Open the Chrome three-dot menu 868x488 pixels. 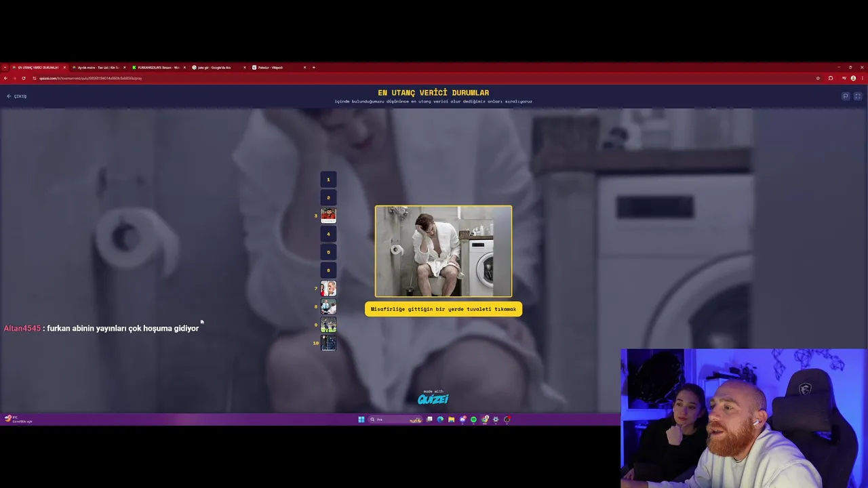(x=863, y=78)
